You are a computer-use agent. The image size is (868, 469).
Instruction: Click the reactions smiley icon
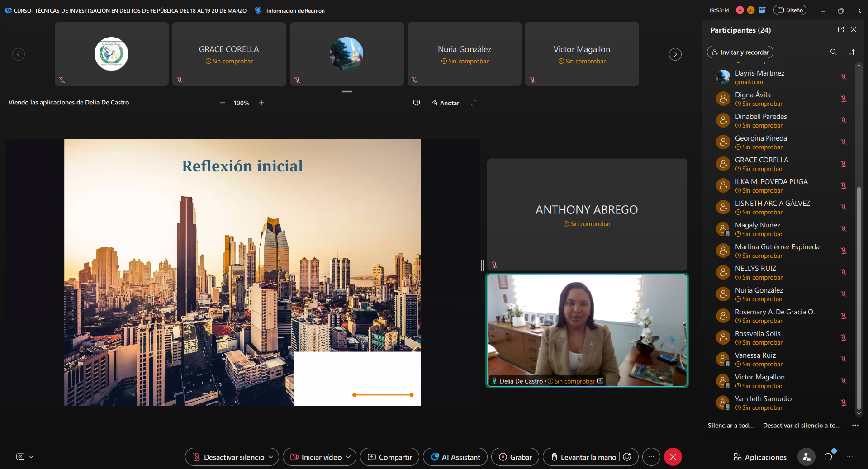coord(627,457)
